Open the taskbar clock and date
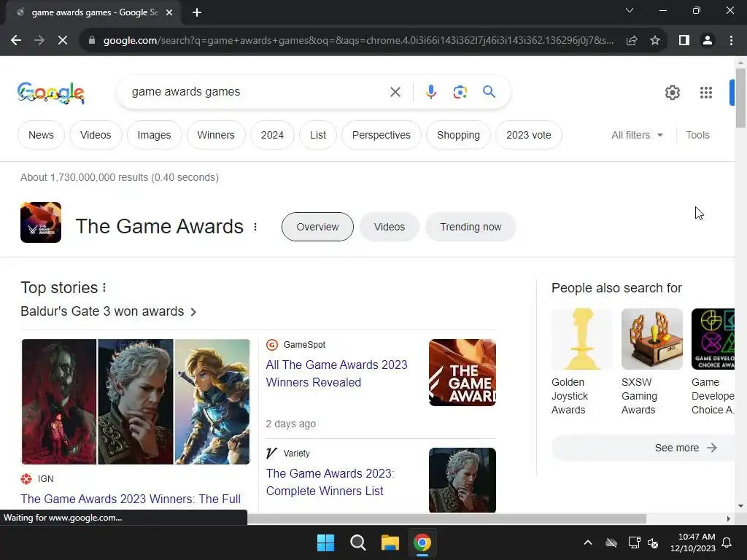 coord(693,542)
